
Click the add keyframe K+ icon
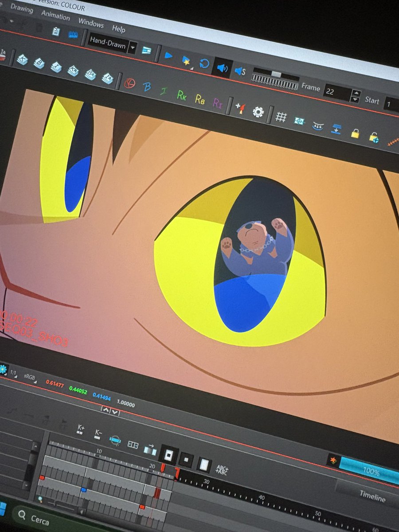(81, 429)
